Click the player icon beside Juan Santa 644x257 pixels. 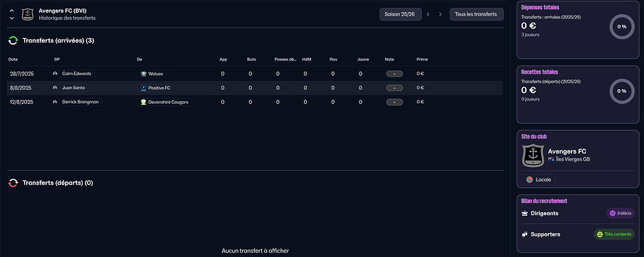pos(55,88)
